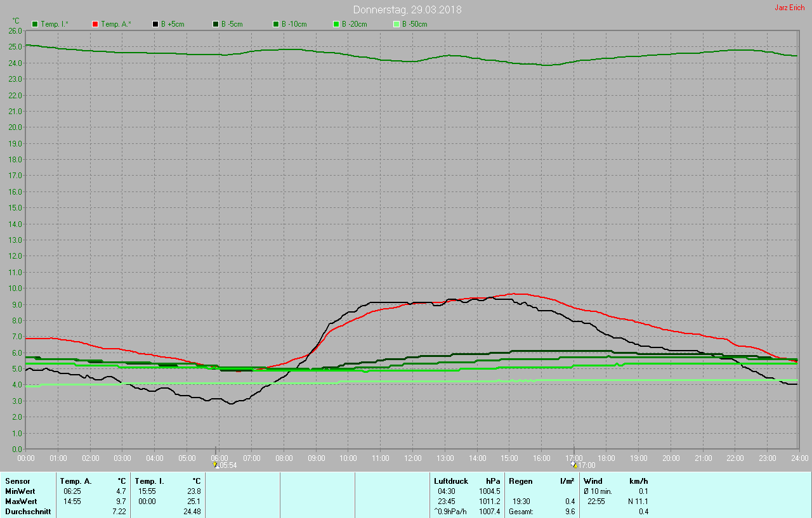Select the MinWert row label
This screenshot has width=812, height=518.
20,491
